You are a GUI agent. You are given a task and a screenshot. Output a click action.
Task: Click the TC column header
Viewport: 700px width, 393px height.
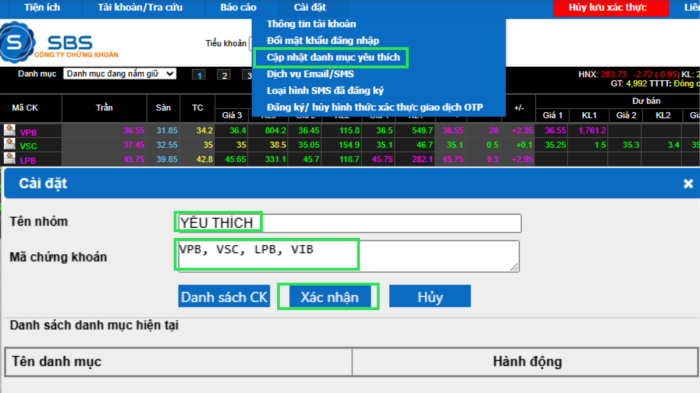coord(197,108)
